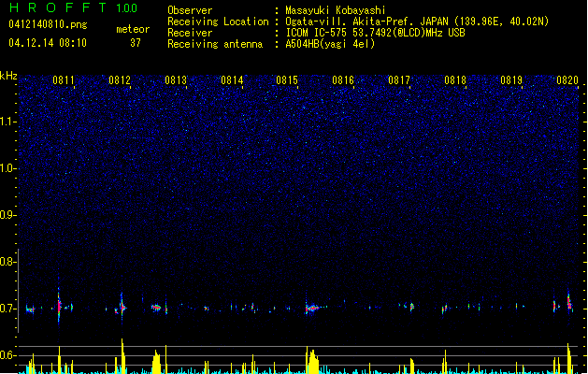Screen dimensions: 588x374
Task: Click the 0.6 frequency axis label
Action: 7,355
